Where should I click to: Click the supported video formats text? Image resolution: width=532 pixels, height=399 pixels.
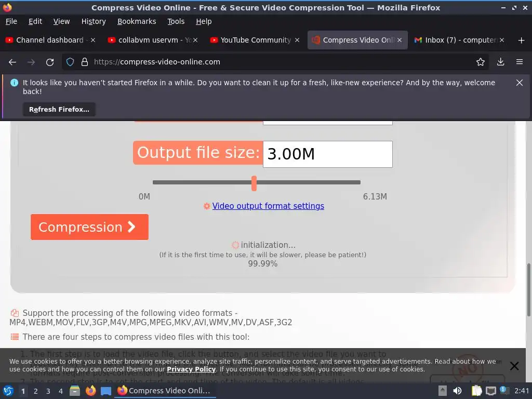pos(151,317)
